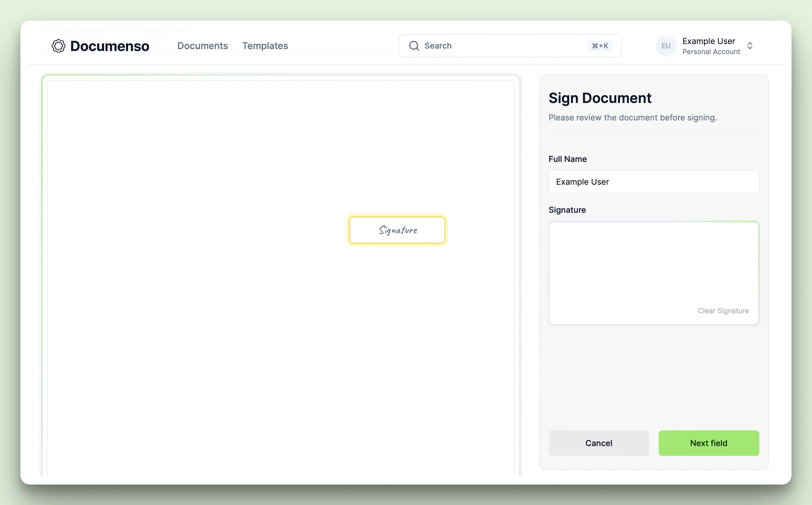Screen dimensions: 812x505
Task: Click the signature field on document
Action: [397, 230]
